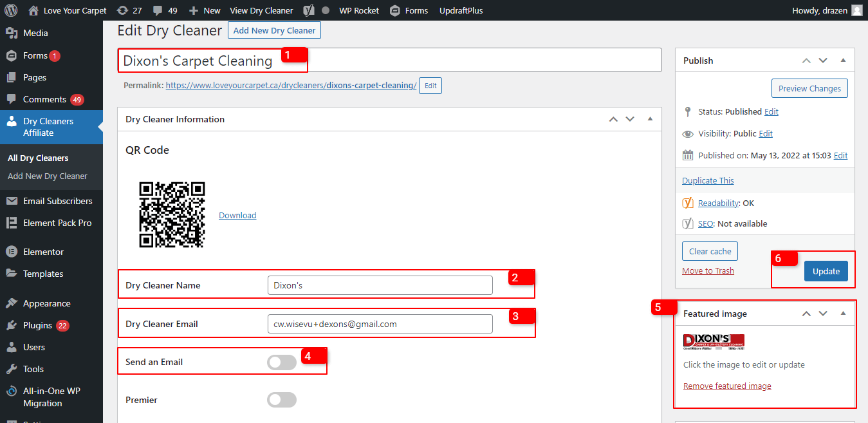Click the Media icon in the sidebar
Viewport: 868px width, 423px height.
tap(12, 33)
